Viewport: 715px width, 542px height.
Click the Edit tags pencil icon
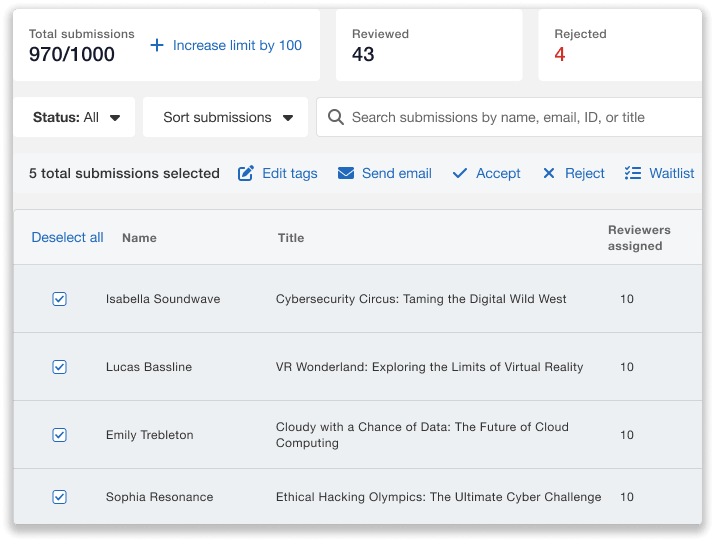(246, 173)
